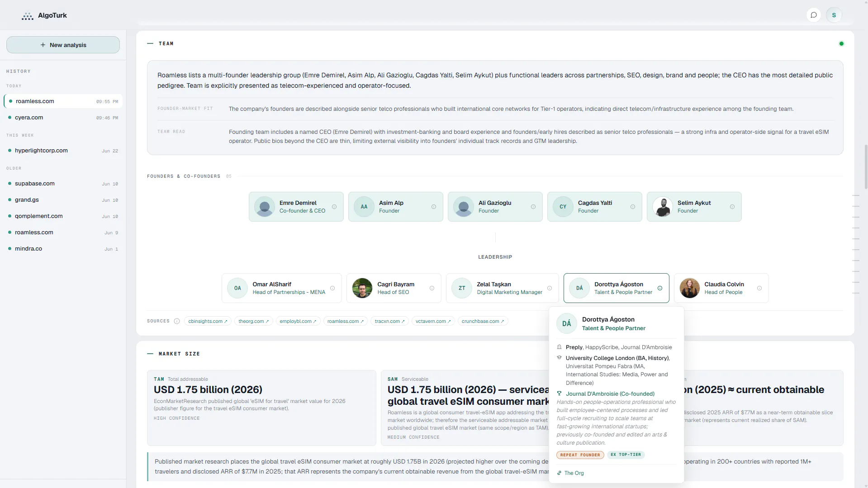Click info icon on Omar AlSharif card

tap(332, 288)
